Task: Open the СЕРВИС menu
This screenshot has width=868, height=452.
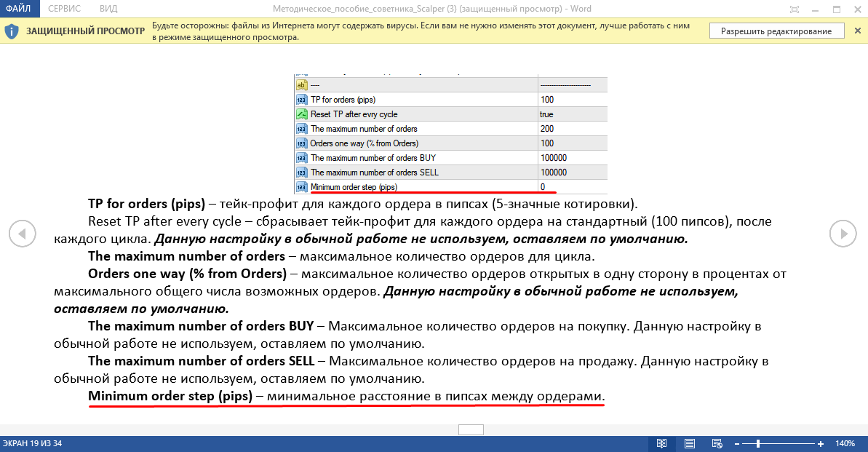Action: tap(64, 8)
